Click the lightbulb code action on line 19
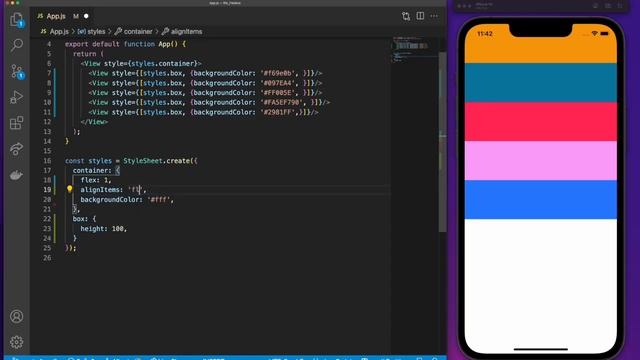The height and width of the screenshot is (360, 640). click(69, 189)
